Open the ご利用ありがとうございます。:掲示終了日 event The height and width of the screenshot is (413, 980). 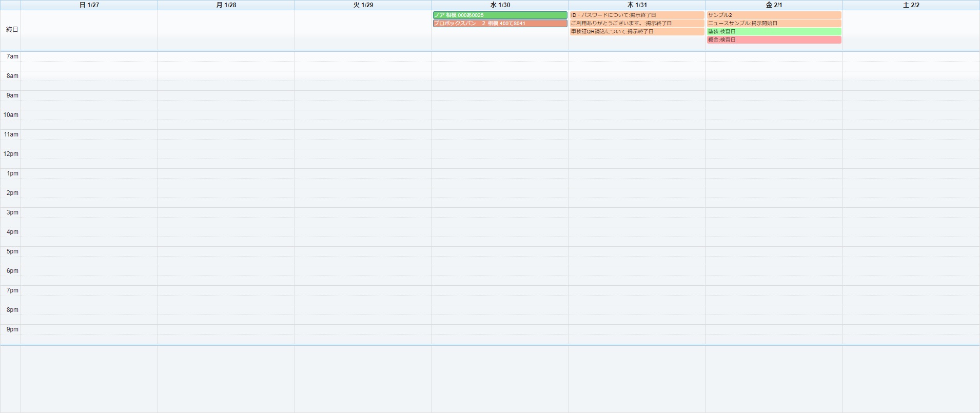[636, 24]
